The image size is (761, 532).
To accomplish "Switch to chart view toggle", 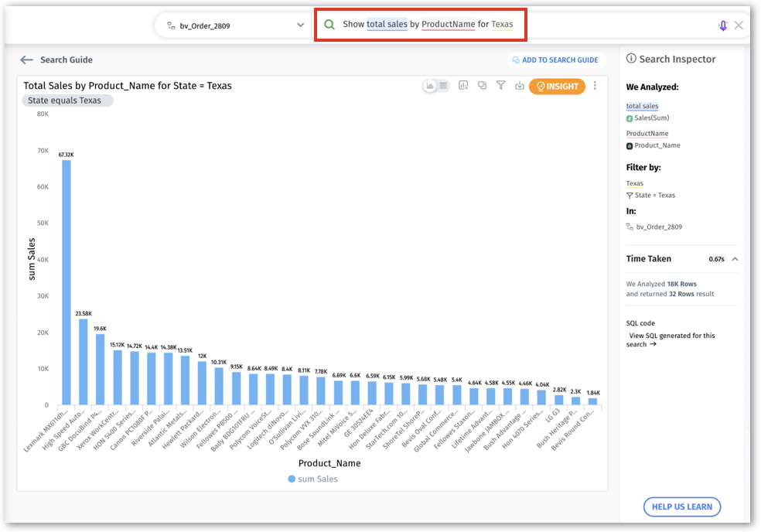I will click(430, 86).
